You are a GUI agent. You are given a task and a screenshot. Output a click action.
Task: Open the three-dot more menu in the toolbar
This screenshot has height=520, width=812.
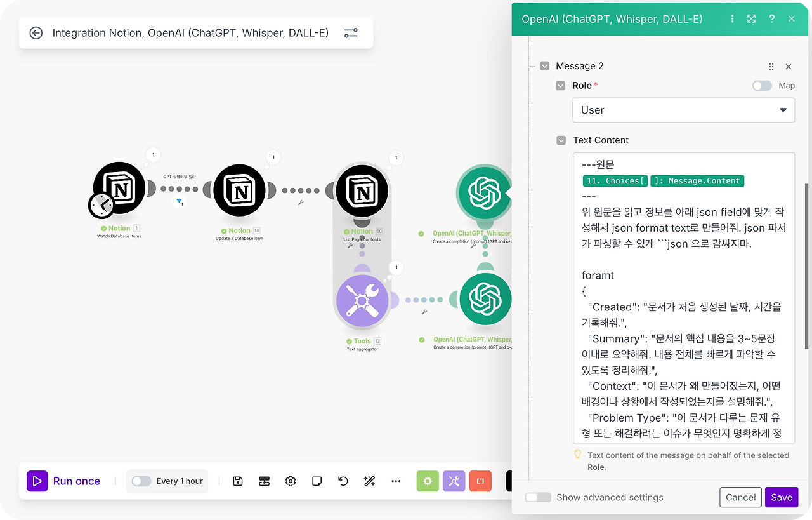tap(396, 481)
